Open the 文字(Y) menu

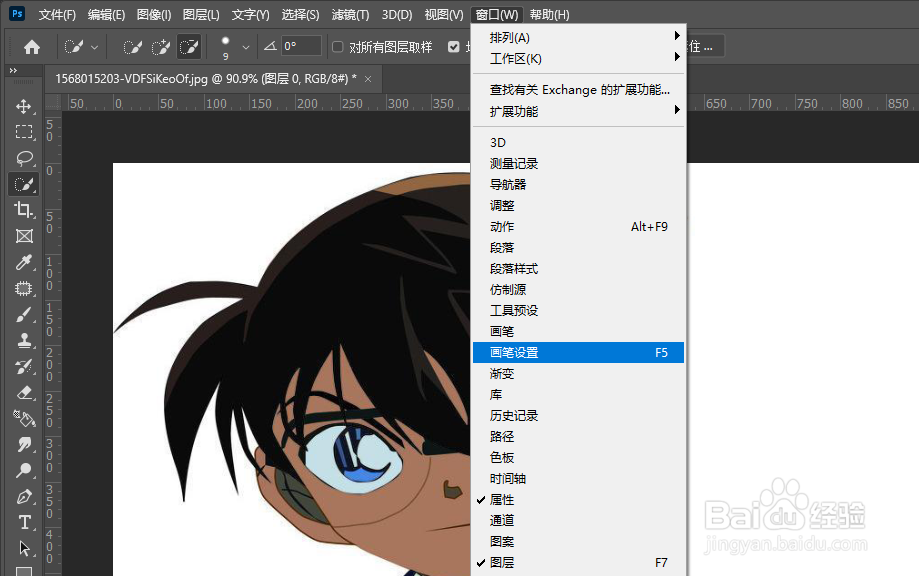[x=250, y=15]
